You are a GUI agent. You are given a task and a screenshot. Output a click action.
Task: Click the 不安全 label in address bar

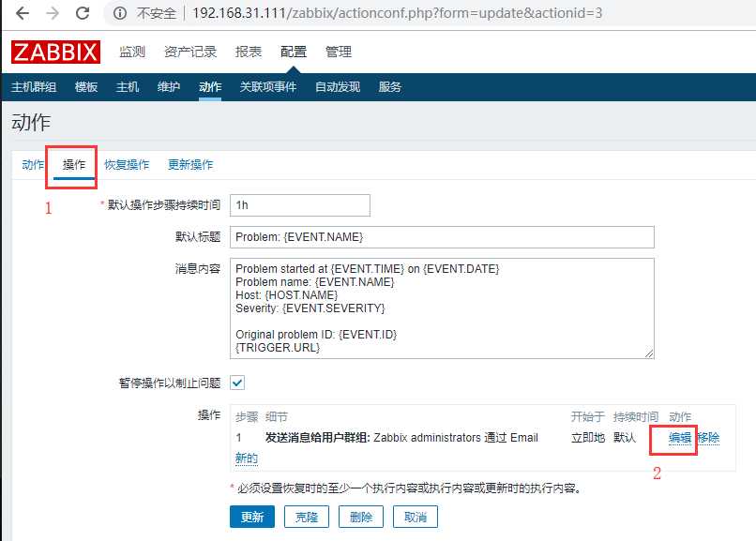point(157,13)
